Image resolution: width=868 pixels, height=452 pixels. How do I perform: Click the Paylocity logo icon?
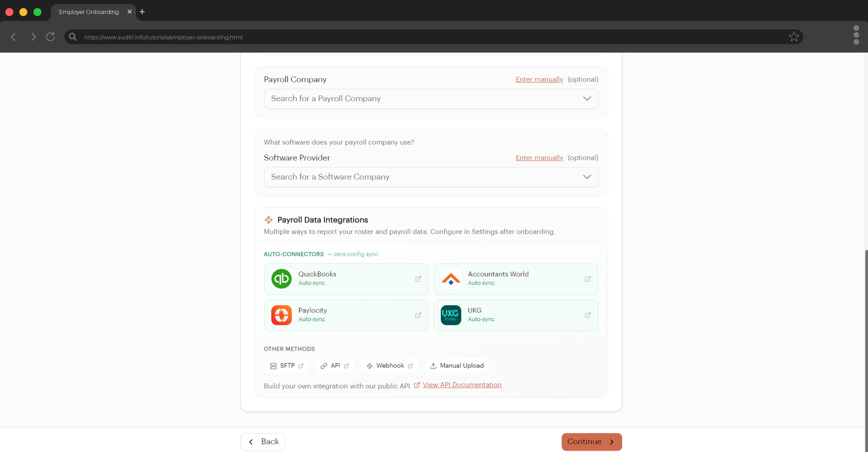tap(281, 315)
